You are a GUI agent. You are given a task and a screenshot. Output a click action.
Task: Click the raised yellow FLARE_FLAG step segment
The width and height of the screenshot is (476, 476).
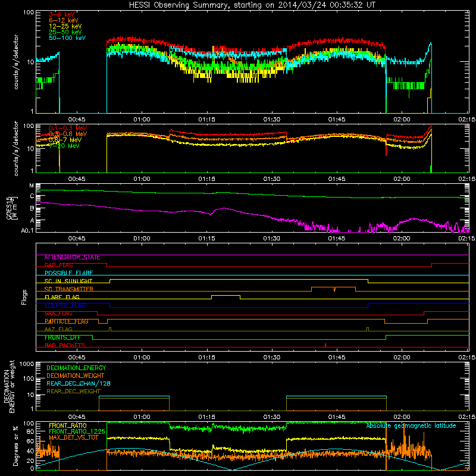click(x=226, y=295)
